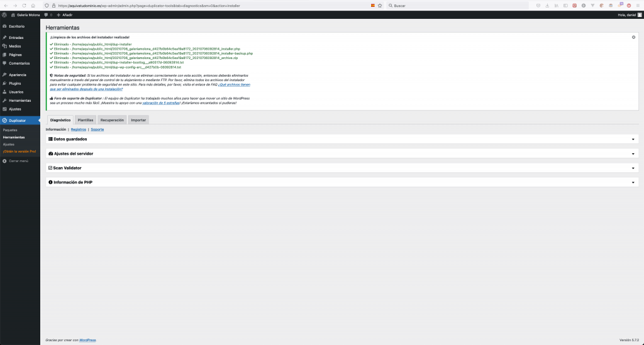644x345 pixels.
Task: Switch to the Diagnóstico tab
Action: (x=60, y=120)
